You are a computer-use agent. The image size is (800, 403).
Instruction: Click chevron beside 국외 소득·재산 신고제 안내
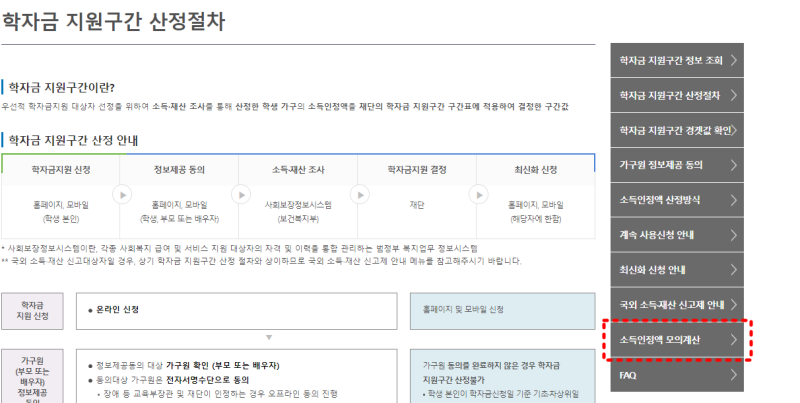(x=734, y=305)
